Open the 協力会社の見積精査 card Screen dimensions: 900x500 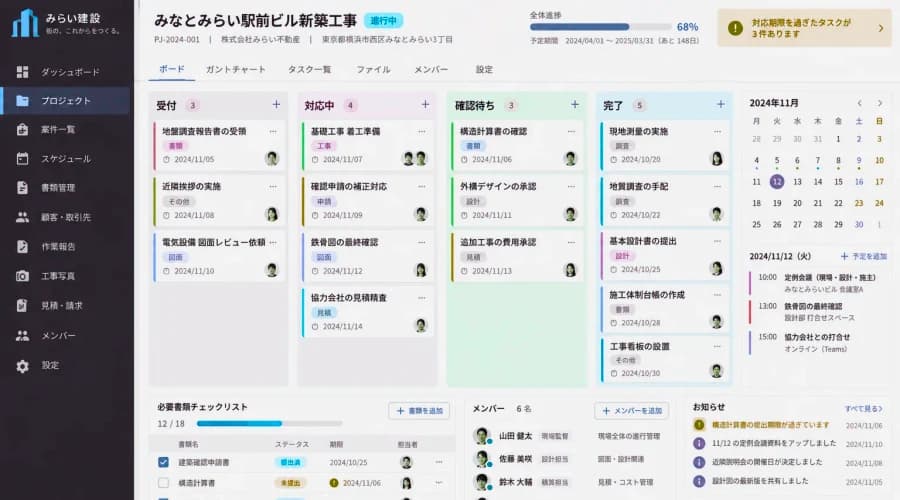point(368,312)
